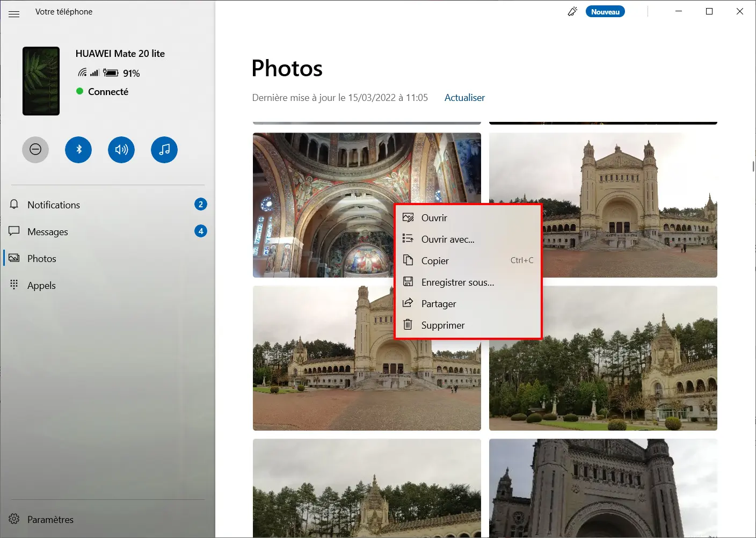
Task: Click the phone battery status icon
Action: coord(111,72)
